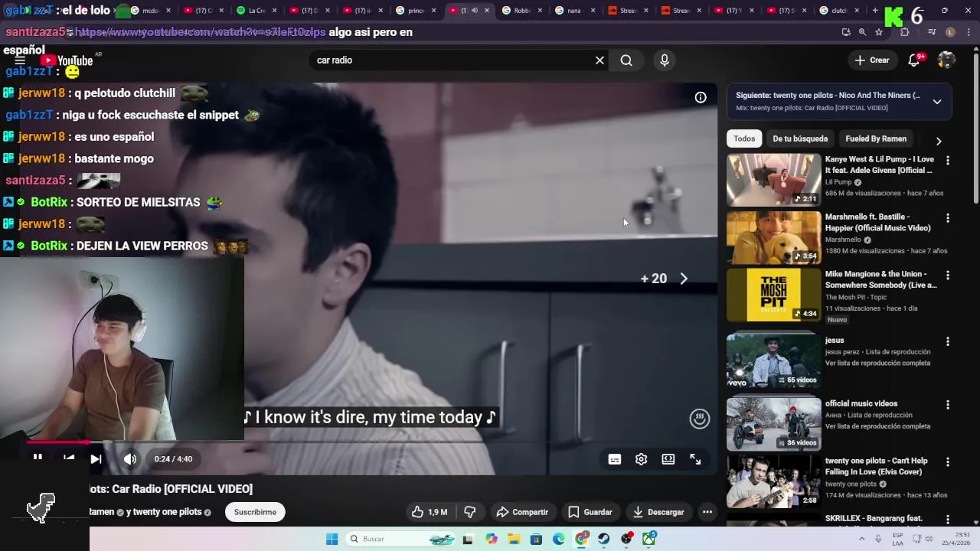
Task: Open Steam from the taskbar
Action: 604,540
